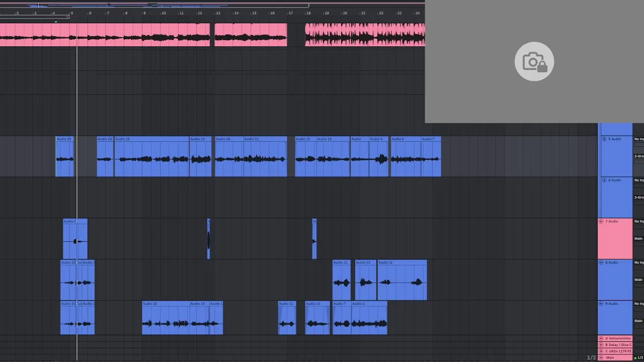Fold the 9 Audio track
The height and width of the screenshot is (362, 644).
601,304
